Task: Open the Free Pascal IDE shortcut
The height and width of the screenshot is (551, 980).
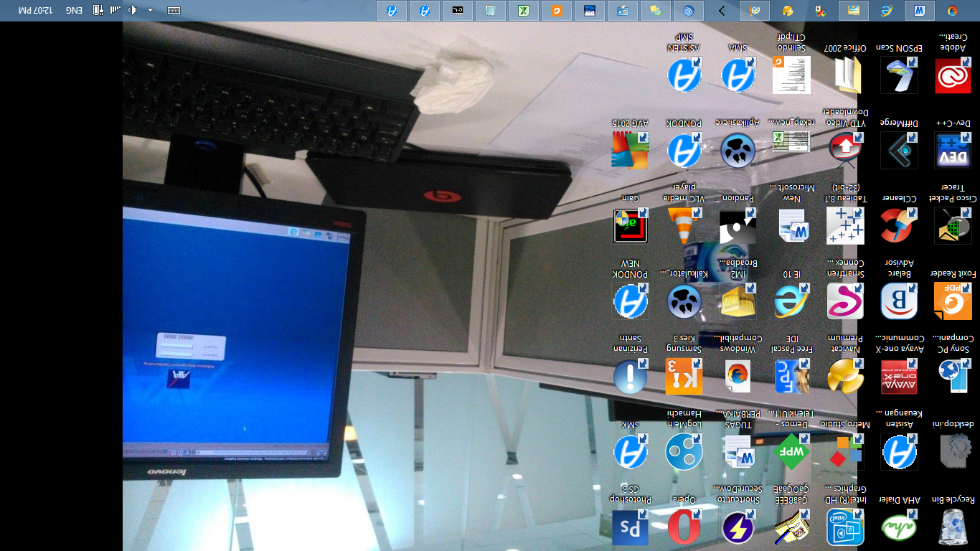Action: 791,376
